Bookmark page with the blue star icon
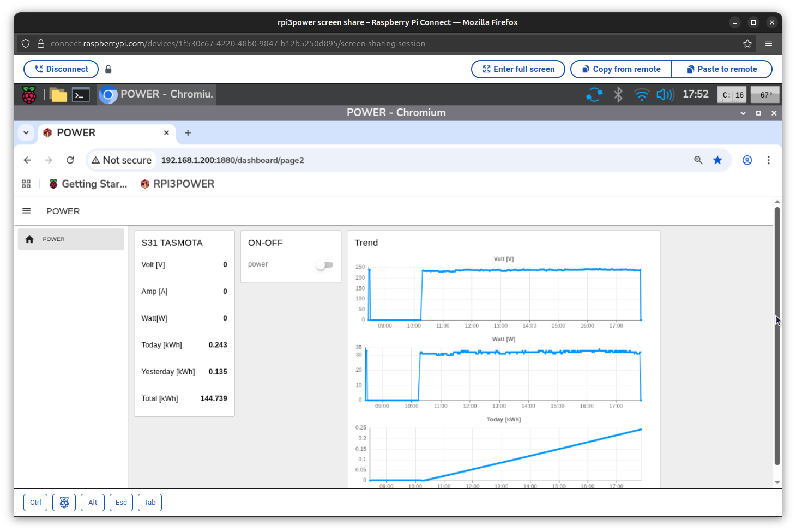796x532 pixels. 717,160
